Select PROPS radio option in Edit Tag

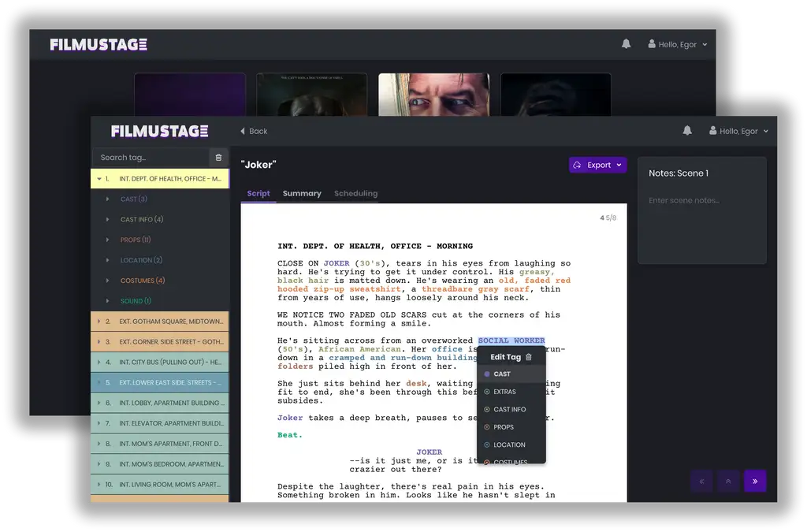[x=487, y=427]
